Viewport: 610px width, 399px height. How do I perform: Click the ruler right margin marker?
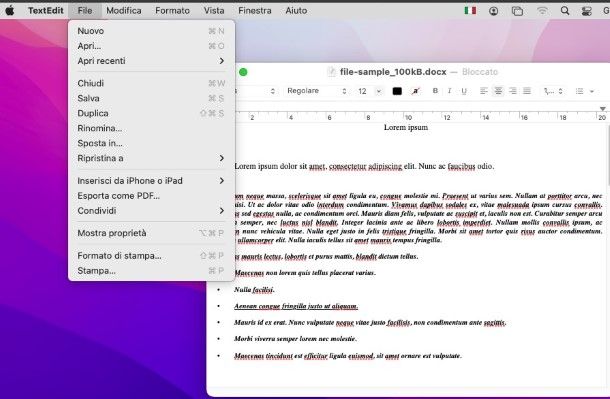point(603,109)
